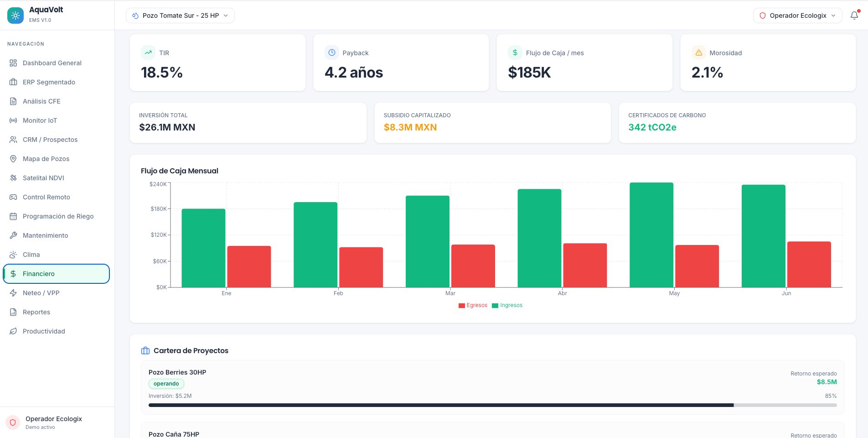The height and width of the screenshot is (438, 868).
Task: Click the Análisis CFE document icon
Action: click(x=13, y=101)
